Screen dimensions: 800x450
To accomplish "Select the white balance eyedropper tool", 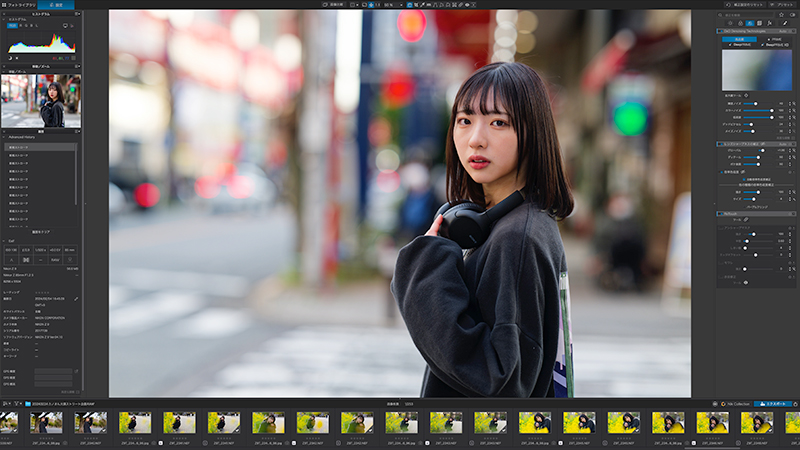I will (422, 5).
